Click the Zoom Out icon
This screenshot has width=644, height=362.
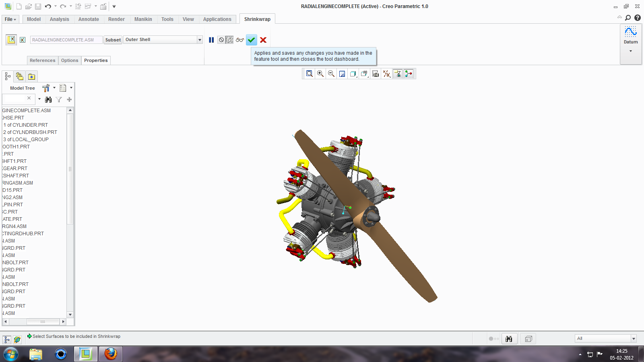pos(331,74)
